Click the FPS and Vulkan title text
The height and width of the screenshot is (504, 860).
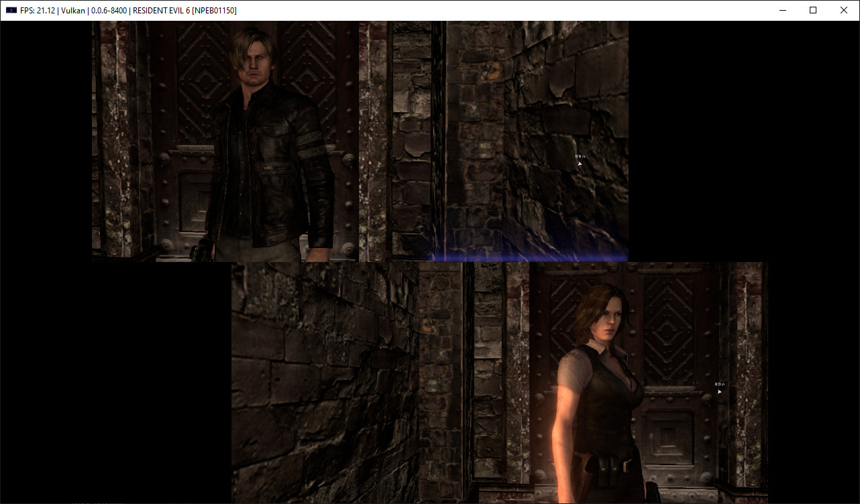tap(128, 11)
